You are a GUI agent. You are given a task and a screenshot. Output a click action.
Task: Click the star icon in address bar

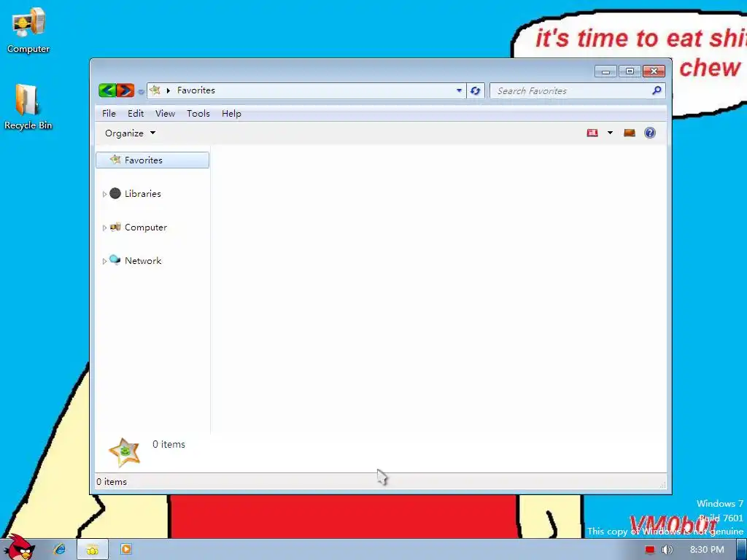(x=155, y=90)
